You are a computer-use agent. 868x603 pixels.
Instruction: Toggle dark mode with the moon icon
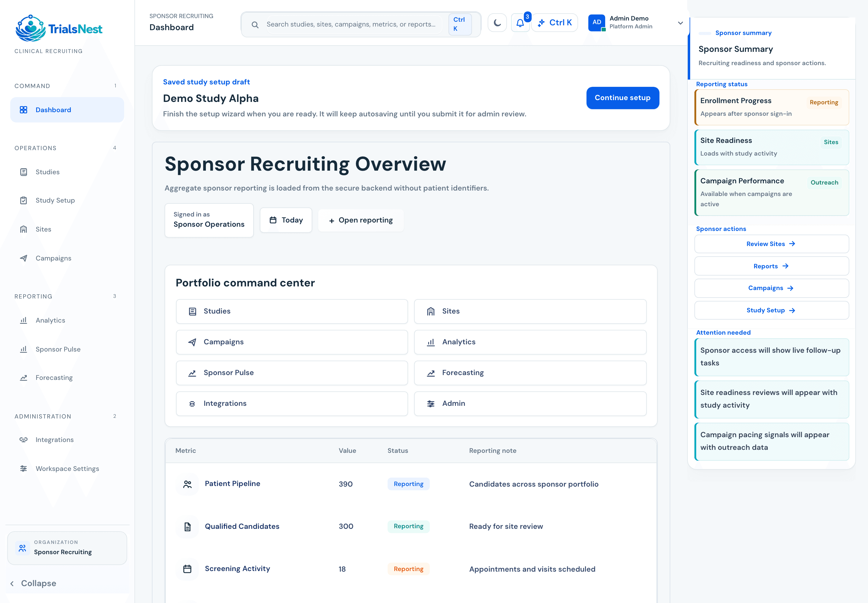pos(497,23)
